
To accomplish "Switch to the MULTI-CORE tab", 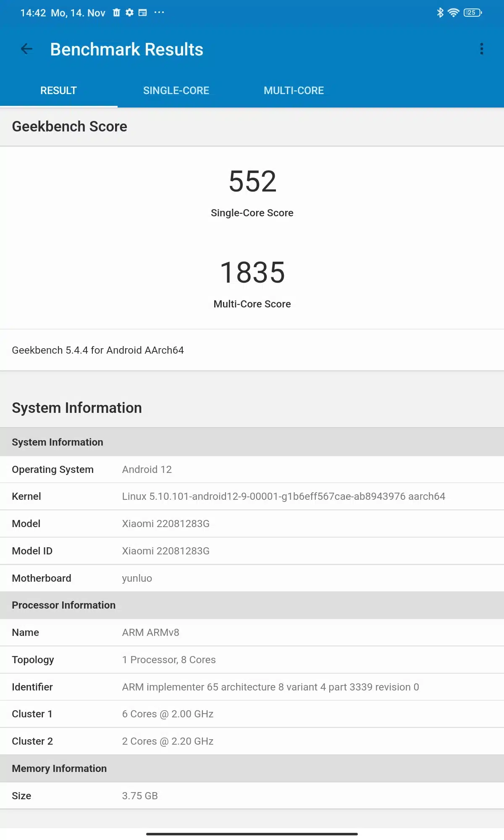I will [294, 90].
